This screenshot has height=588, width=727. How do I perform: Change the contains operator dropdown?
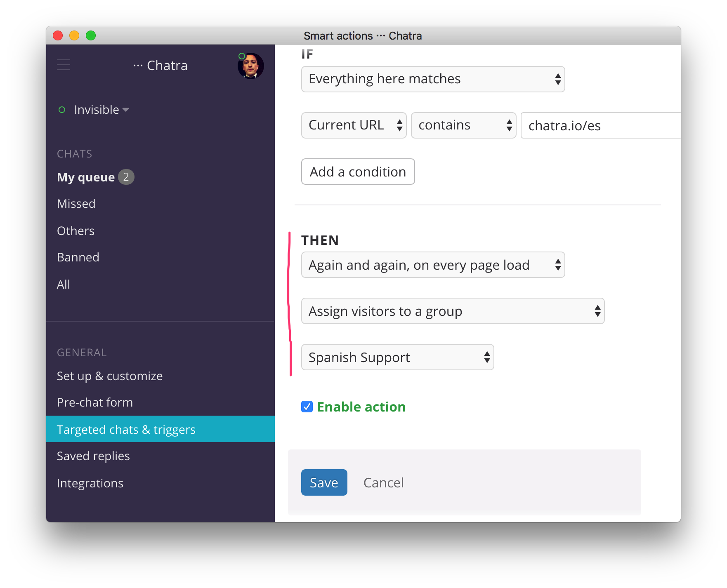tap(463, 125)
